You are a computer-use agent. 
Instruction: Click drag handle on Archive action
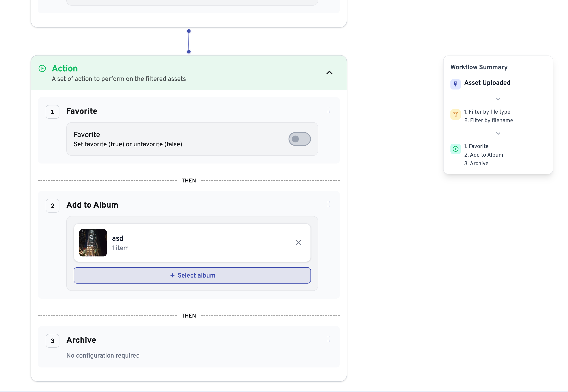tap(328, 339)
